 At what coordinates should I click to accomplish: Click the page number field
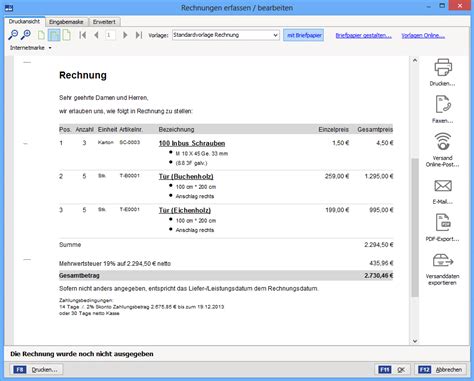pos(110,35)
